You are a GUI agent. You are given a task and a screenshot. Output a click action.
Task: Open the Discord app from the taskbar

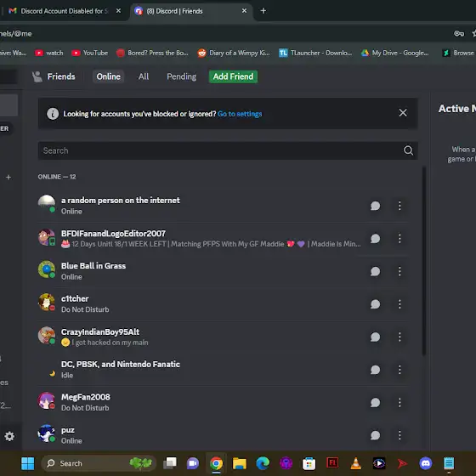(426, 463)
